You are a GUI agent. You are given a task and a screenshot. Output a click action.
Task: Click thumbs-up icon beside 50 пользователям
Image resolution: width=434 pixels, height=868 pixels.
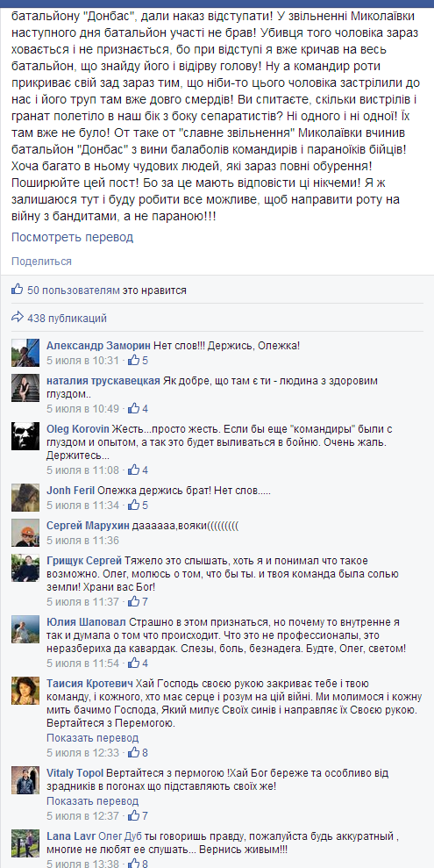coord(18,289)
